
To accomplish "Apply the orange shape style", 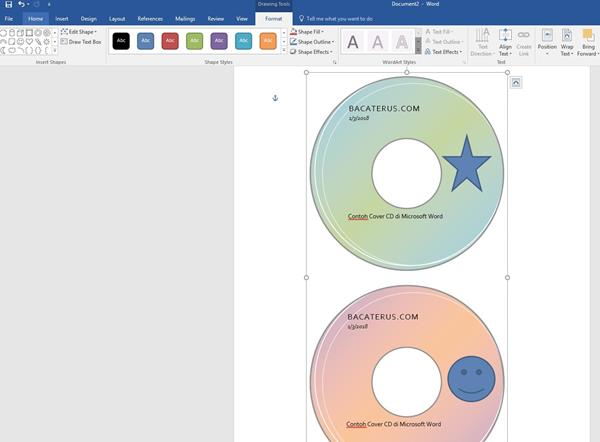I will (268, 41).
